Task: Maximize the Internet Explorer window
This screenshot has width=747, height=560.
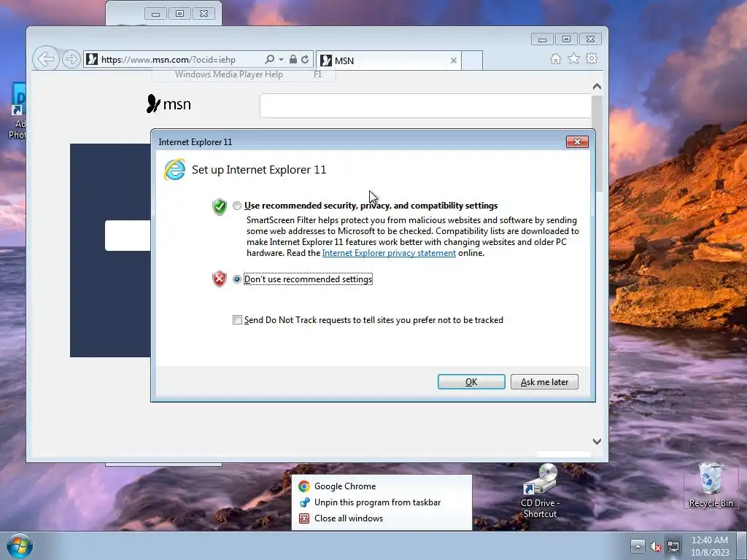Action: click(566, 39)
